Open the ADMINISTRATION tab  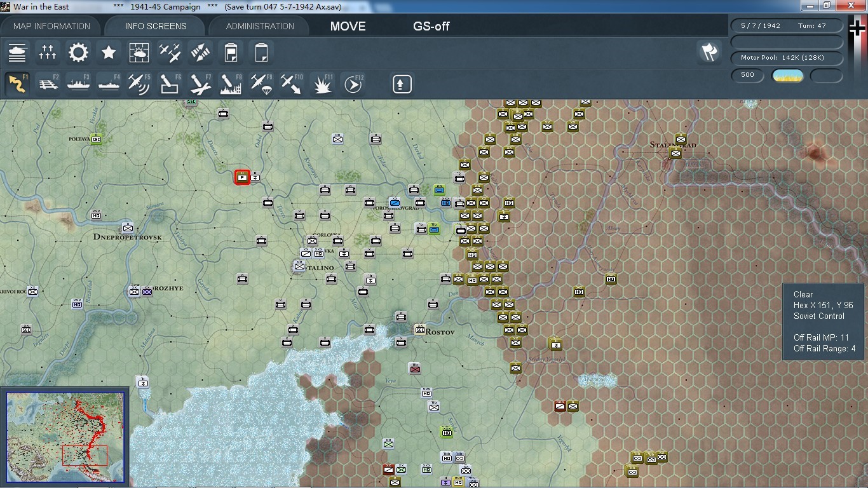(260, 26)
